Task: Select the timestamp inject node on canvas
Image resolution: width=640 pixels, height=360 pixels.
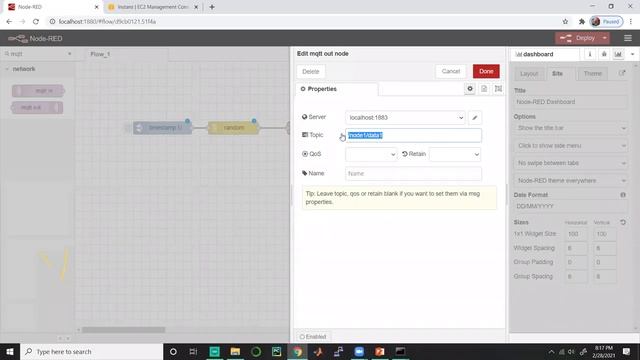Action: click(x=162, y=128)
